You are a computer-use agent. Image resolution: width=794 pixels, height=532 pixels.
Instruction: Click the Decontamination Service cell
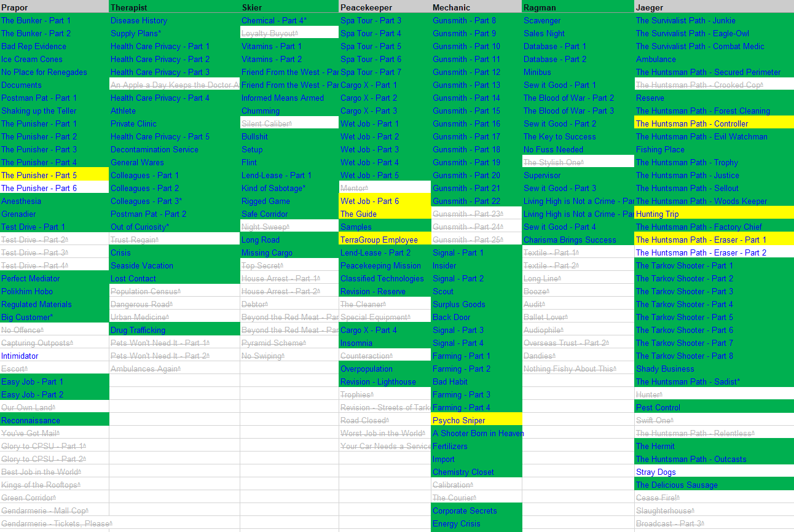[175, 149]
